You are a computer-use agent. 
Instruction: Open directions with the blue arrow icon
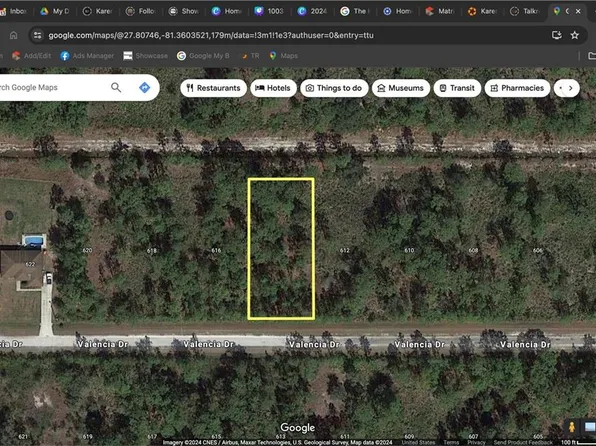pyautogui.click(x=144, y=87)
